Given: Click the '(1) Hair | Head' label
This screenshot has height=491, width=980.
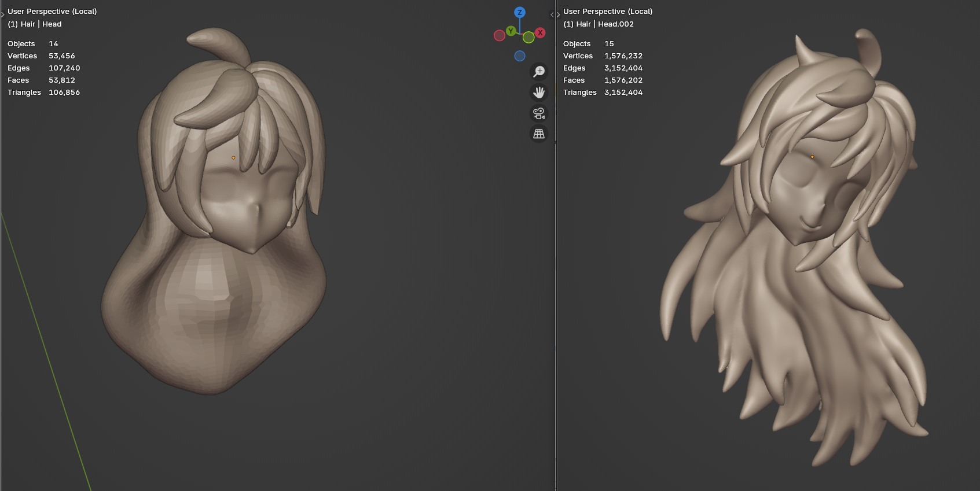Looking at the screenshot, I should 35,24.
